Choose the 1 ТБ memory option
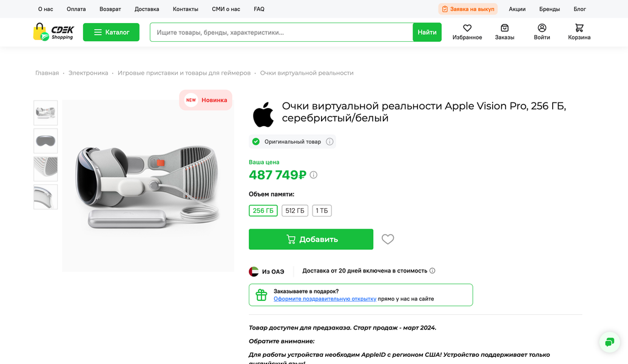Image resolution: width=628 pixels, height=364 pixels. coord(322,211)
